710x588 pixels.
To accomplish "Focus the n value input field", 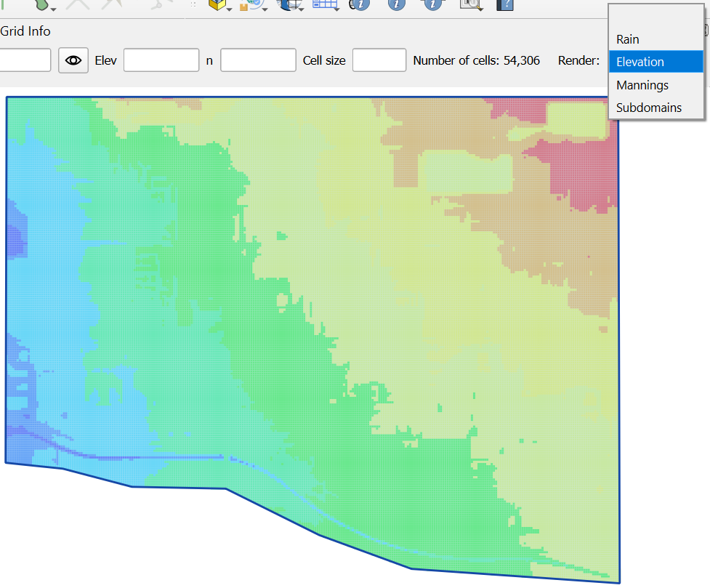I will tap(258, 60).
